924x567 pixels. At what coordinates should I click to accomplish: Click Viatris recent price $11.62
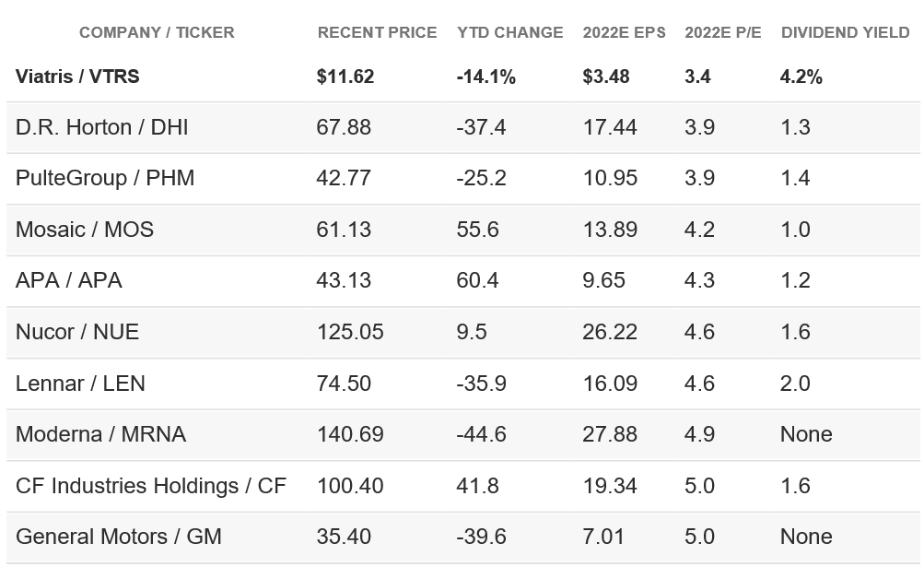345,77
